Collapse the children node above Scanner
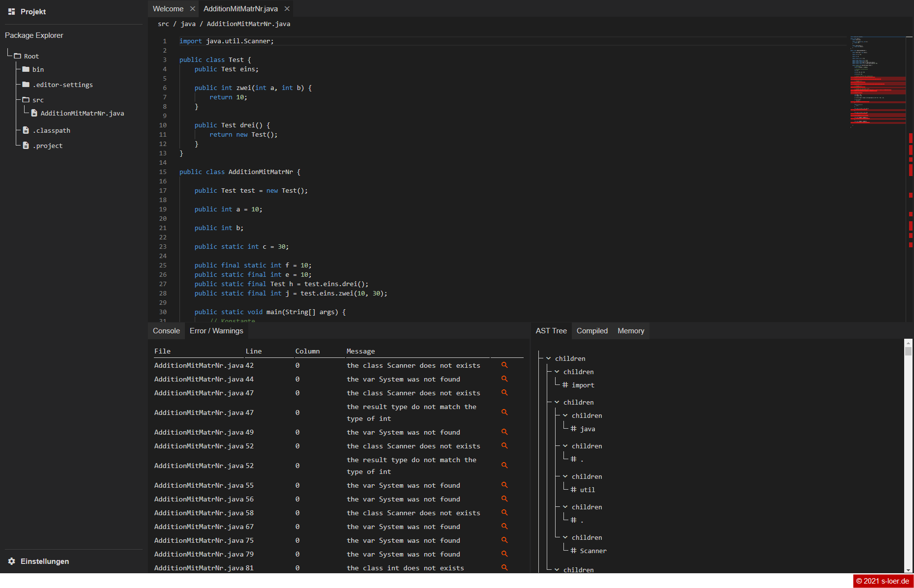The image size is (914, 588). click(x=565, y=537)
